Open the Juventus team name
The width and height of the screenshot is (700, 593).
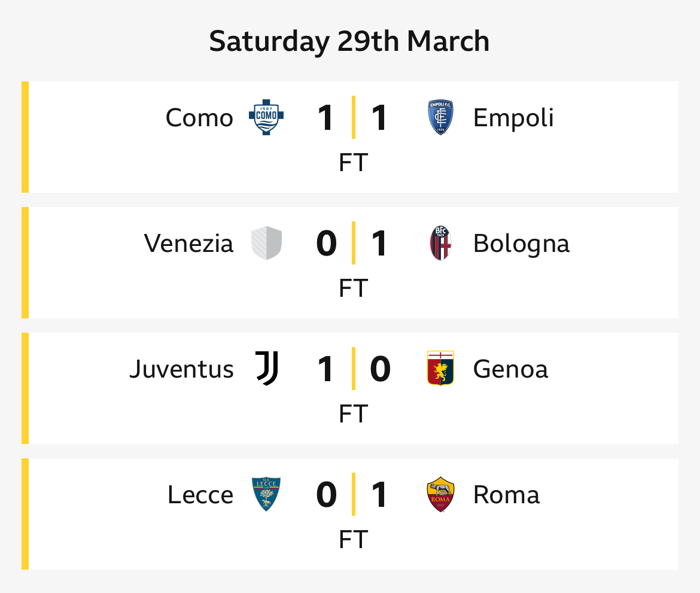point(182,369)
